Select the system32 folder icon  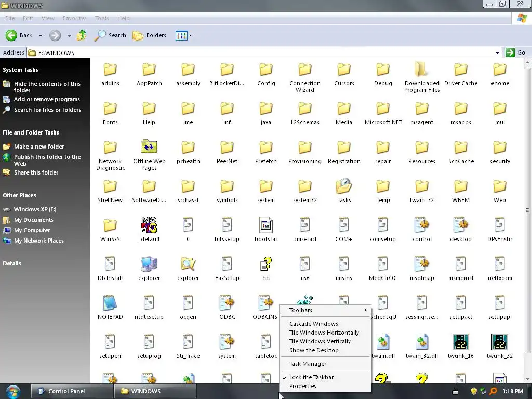[304, 187]
